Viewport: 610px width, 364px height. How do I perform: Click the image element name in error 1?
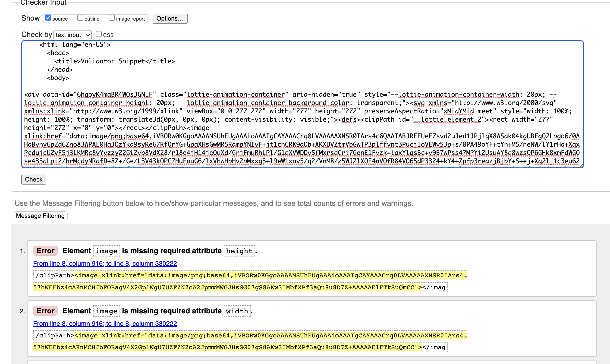[106, 250]
